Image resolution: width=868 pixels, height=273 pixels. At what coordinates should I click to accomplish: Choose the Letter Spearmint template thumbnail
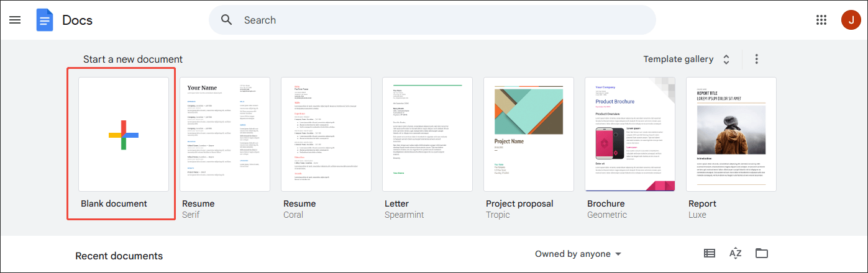[427, 134]
